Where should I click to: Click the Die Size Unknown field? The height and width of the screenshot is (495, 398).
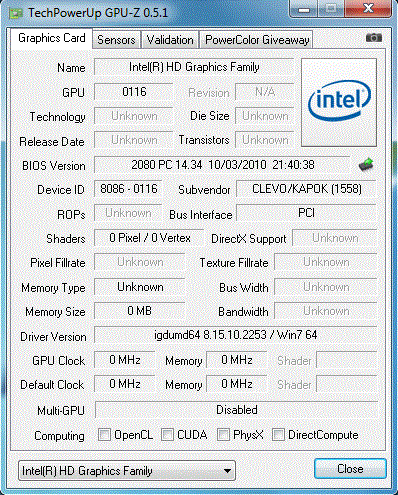pos(265,116)
